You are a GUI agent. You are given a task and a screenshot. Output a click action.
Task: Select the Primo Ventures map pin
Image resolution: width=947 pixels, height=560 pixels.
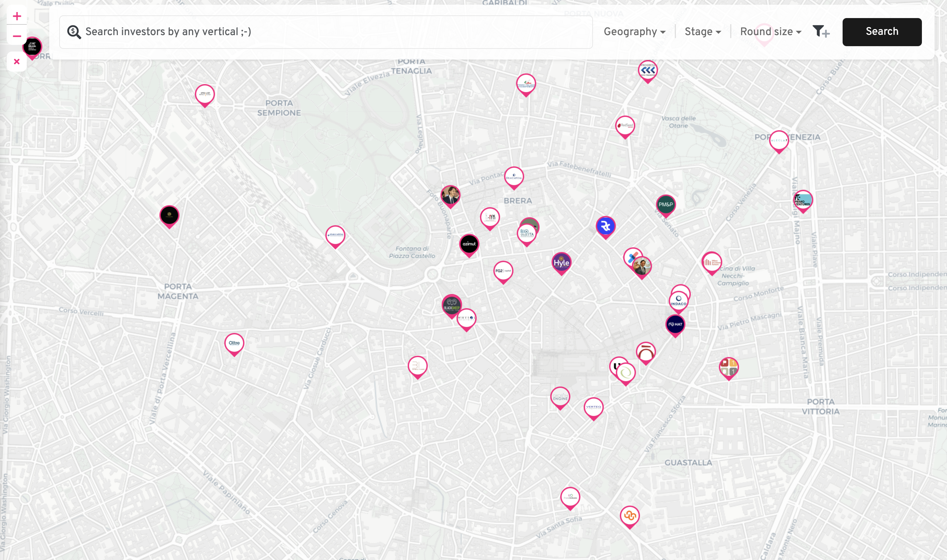802,200
